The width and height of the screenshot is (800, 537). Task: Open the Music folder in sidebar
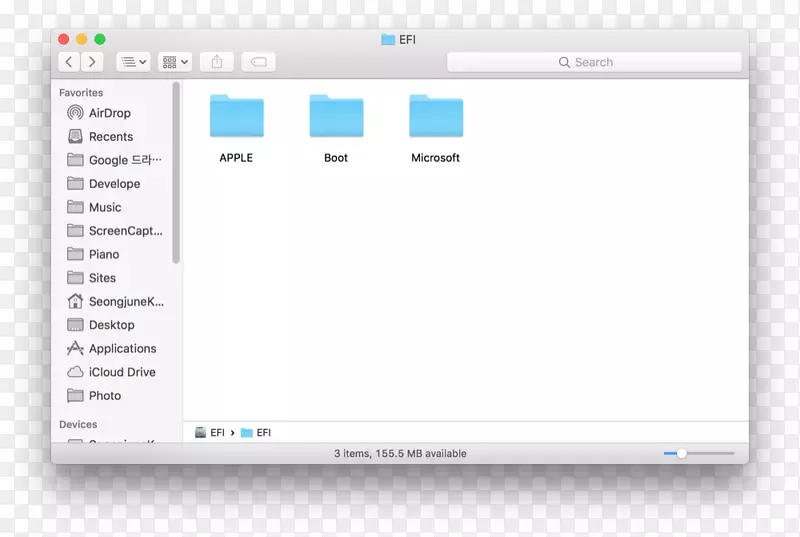[x=104, y=208]
